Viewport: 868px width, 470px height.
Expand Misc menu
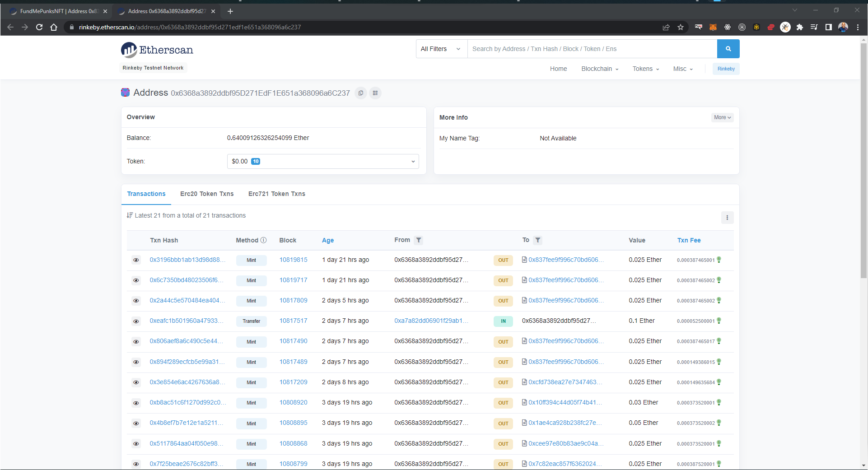point(683,69)
